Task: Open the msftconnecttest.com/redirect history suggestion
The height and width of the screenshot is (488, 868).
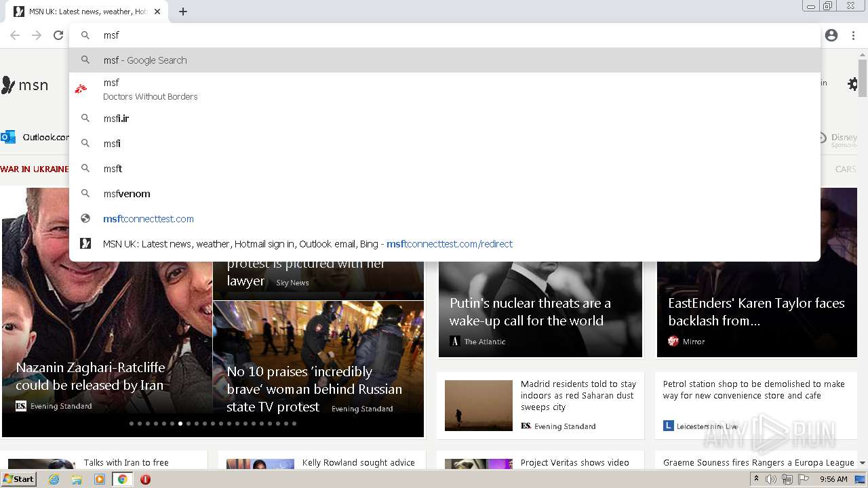Action: click(x=444, y=244)
